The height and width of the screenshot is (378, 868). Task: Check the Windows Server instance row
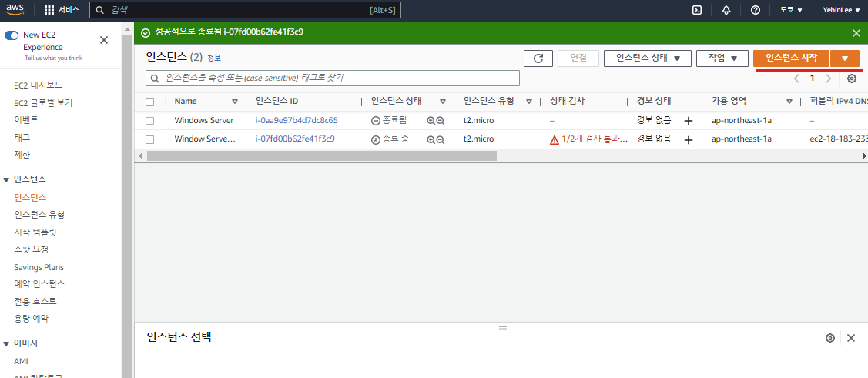[149, 121]
